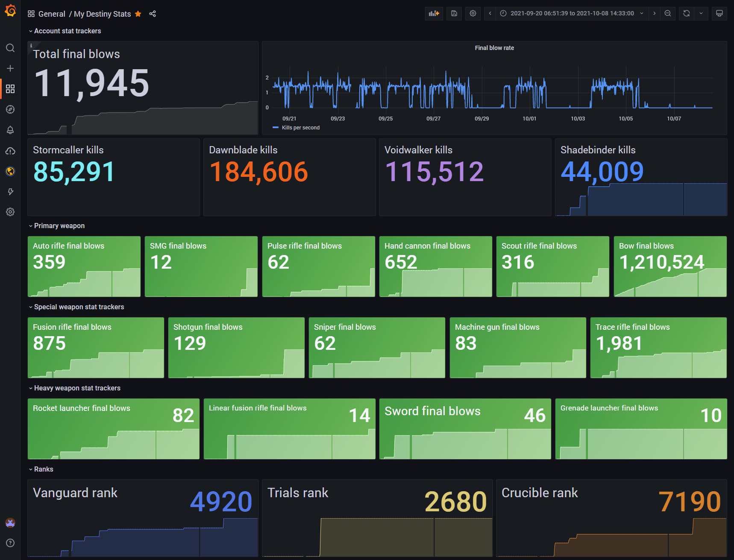Open the Grafana home logo
734x560 pixels.
[x=10, y=10]
